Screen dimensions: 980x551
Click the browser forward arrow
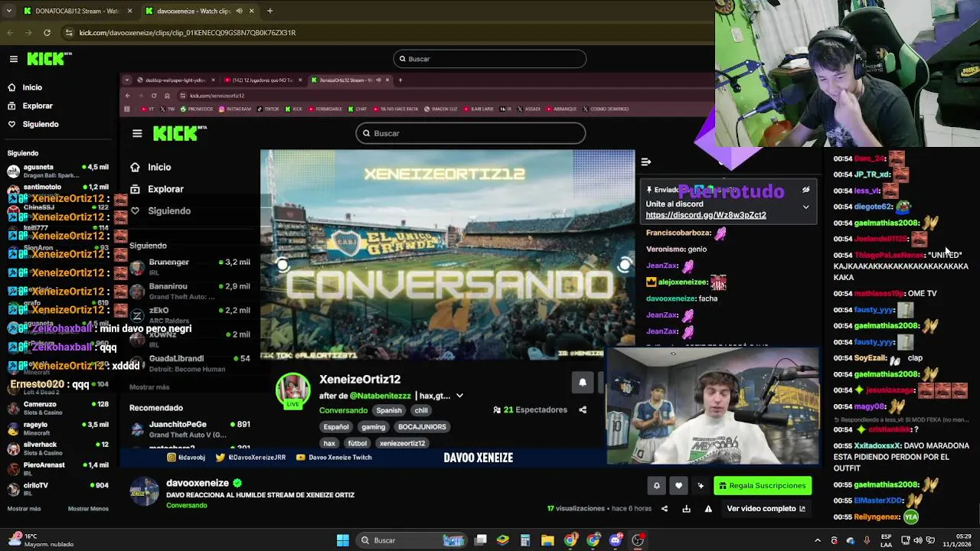(x=28, y=33)
